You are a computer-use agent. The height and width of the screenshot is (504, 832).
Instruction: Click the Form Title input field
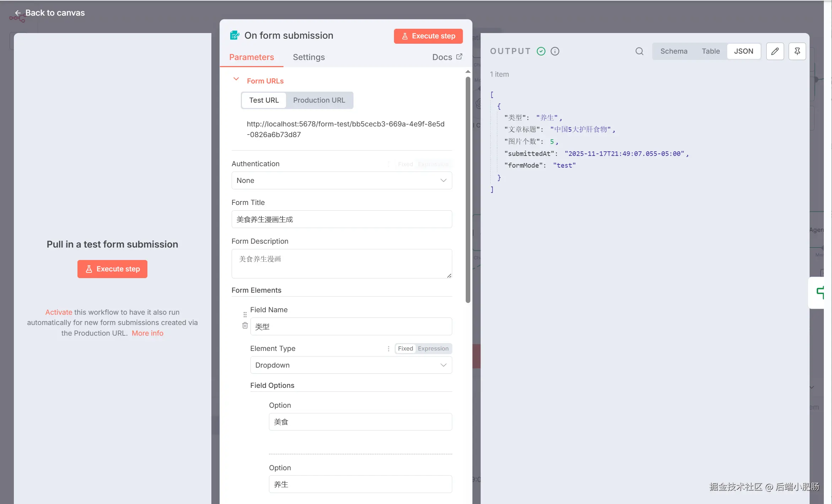point(341,220)
